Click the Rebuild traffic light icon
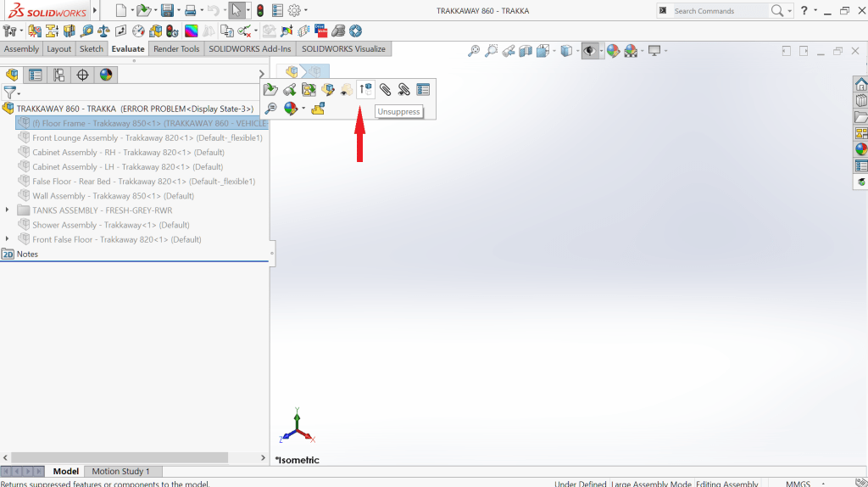The width and height of the screenshot is (868, 487). (259, 11)
